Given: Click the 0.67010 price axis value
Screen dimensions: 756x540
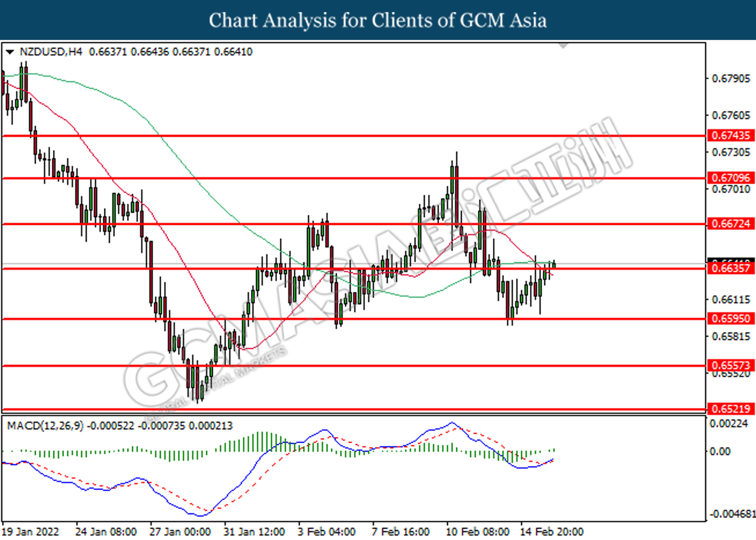Looking at the screenshot, I should pyautogui.click(x=731, y=190).
